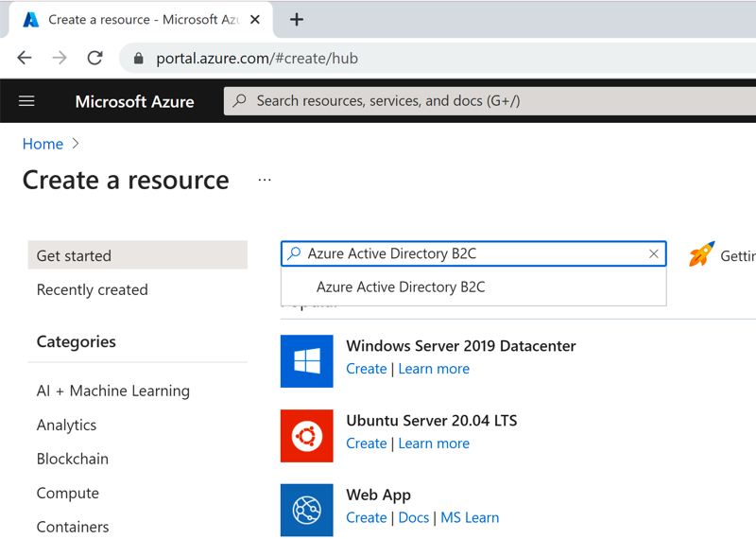The width and height of the screenshot is (756, 539).
Task: Open the Azure portal hamburger menu
Action: coord(26,101)
